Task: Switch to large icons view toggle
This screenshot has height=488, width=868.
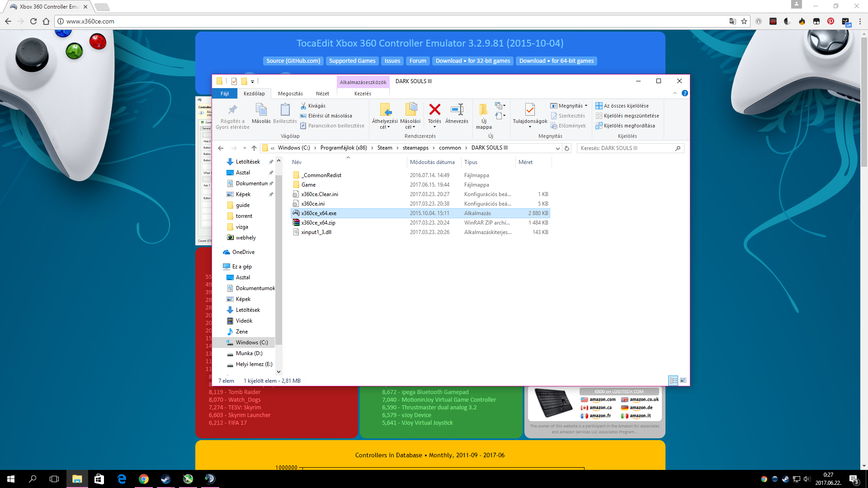Action: pyautogui.click(x=683, y=380)
